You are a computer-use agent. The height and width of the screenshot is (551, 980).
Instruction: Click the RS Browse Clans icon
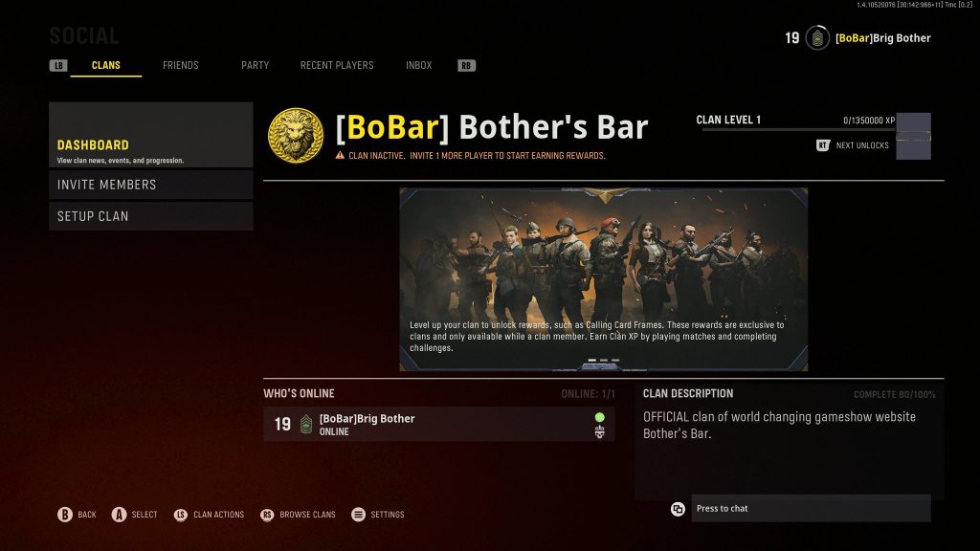267,514
